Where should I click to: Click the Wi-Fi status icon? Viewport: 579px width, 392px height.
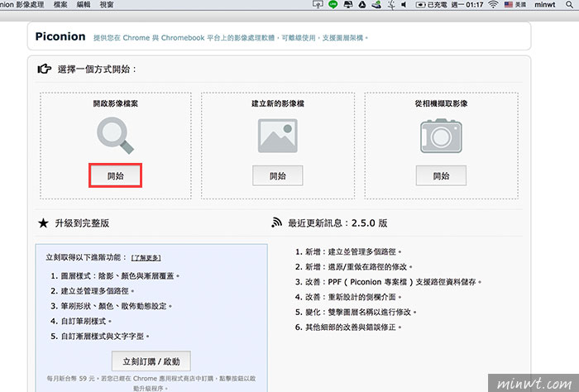coord(493,5)
